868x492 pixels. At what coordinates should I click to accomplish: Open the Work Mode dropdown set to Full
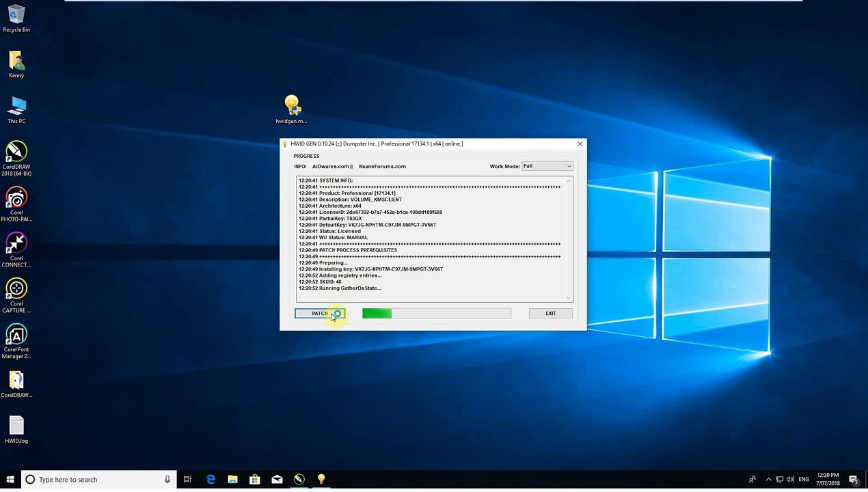[547, 166]
